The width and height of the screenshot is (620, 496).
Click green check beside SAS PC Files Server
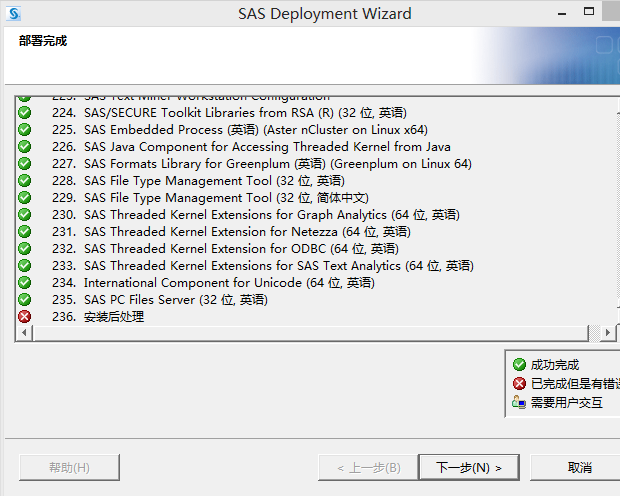coord(25,300)
